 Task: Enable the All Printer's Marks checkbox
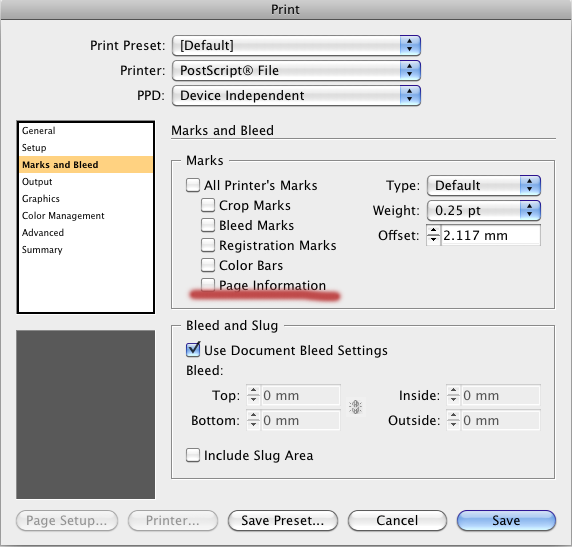[193, 185]
